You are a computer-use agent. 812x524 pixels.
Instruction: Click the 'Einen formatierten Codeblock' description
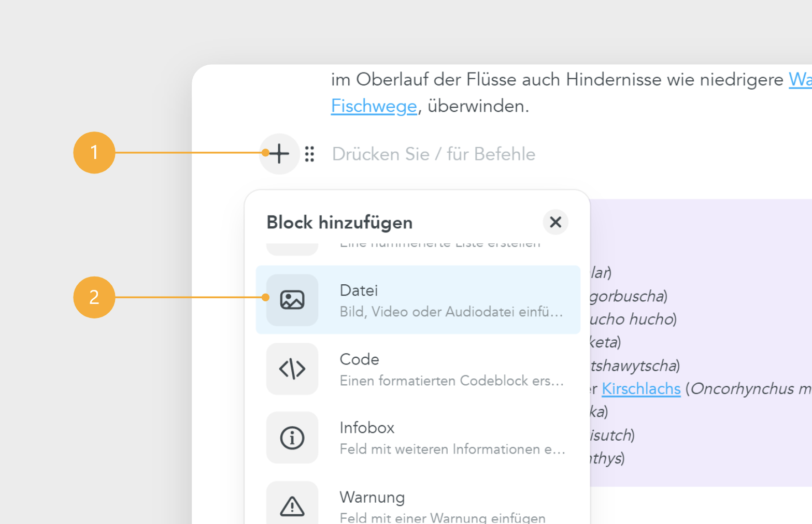[451, 381]
